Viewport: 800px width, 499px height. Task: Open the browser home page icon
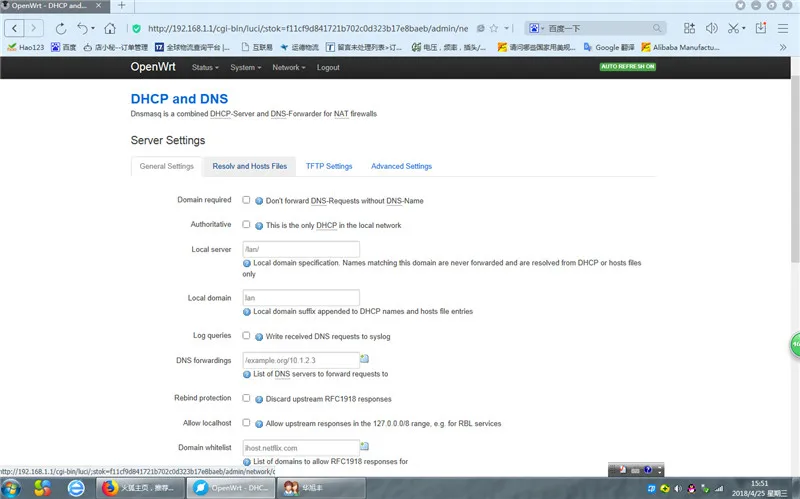[110, 28]
